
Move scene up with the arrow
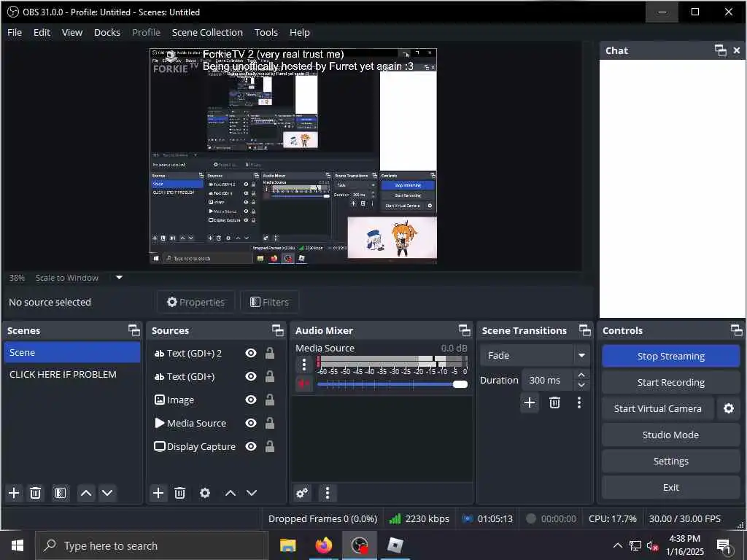tap(86, 493)
